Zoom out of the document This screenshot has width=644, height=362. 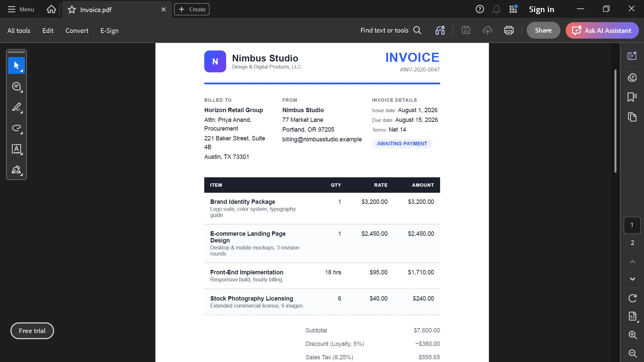click(x=632, y=353)
